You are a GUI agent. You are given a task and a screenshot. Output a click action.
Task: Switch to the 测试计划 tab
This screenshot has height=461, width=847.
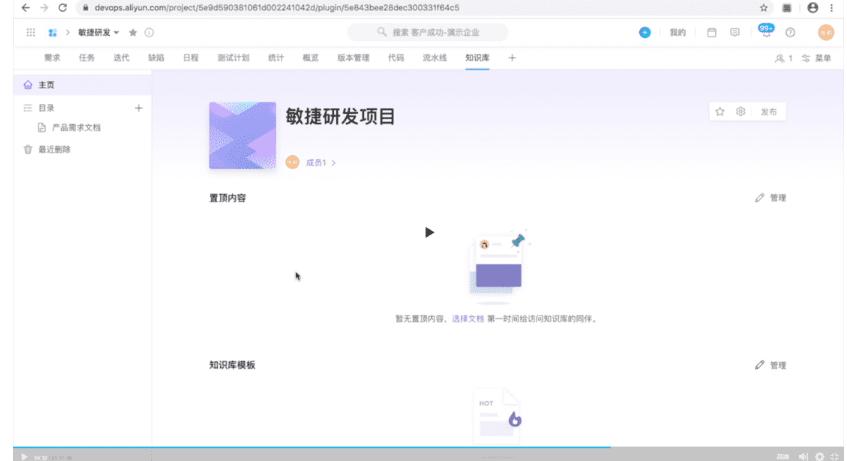(233, 58)
